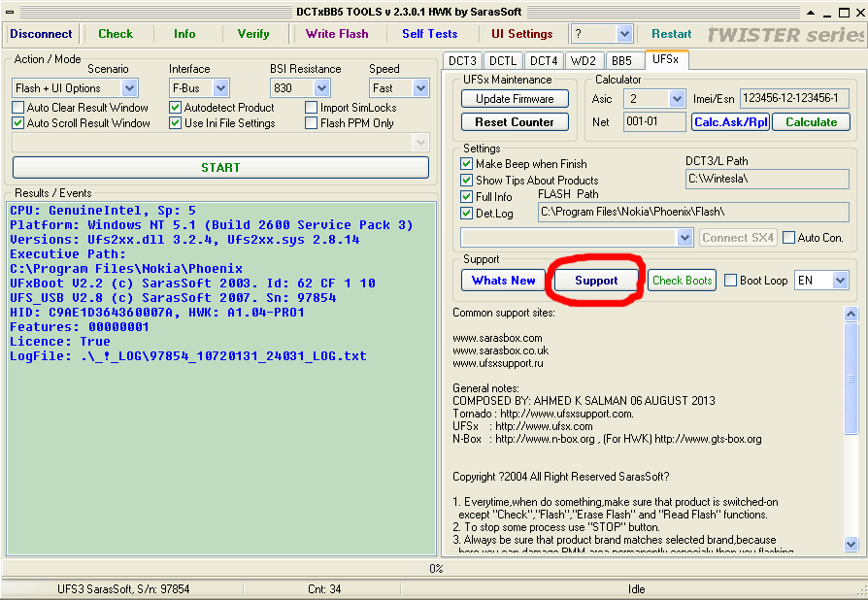Click the roll-up arrow in title bar

click(811, 13)
